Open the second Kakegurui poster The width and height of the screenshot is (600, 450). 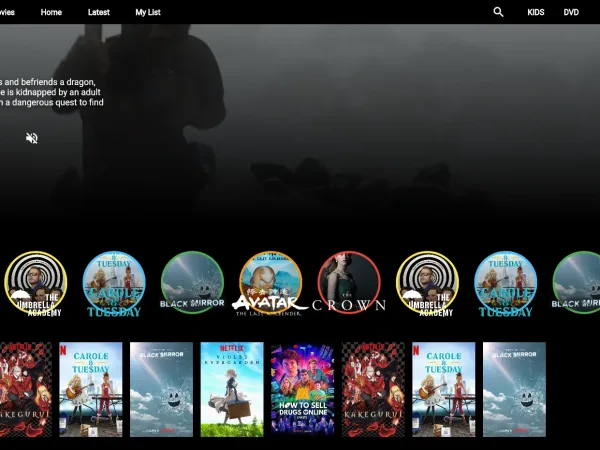coord(373,390)
